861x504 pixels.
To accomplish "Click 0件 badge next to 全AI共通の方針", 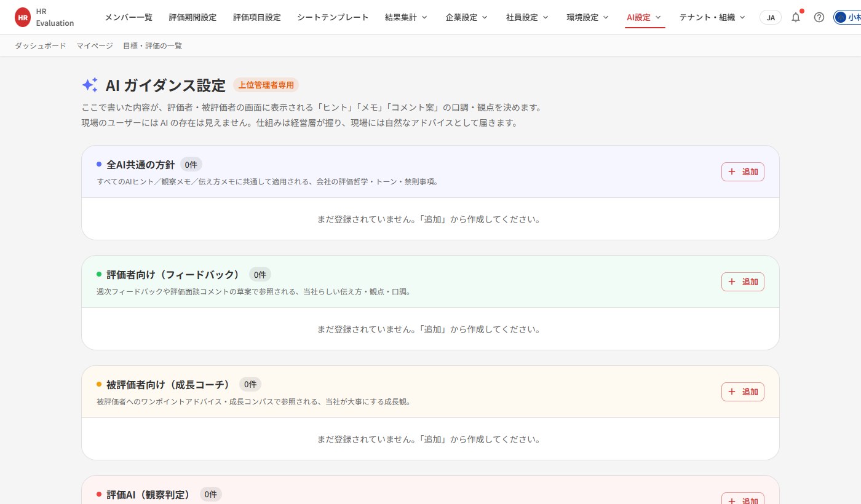I will click(x=191, y=165).
